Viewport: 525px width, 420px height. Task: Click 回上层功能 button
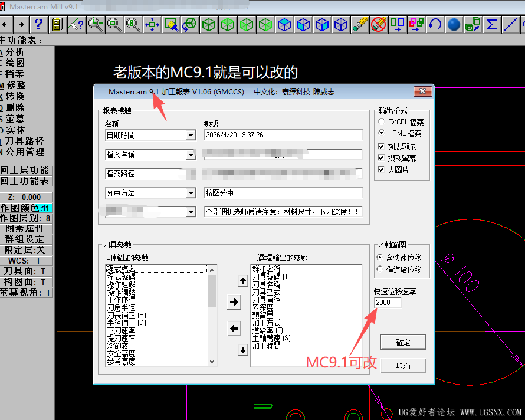click(x=26, y=170)
